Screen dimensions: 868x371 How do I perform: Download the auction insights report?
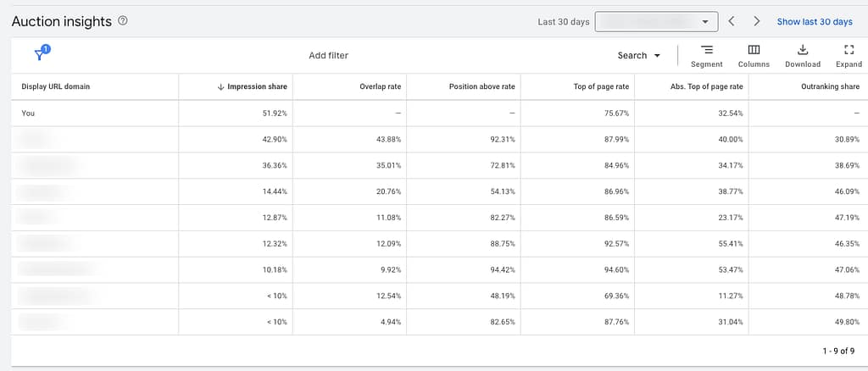pyautogui.click(x=802, y=56)
